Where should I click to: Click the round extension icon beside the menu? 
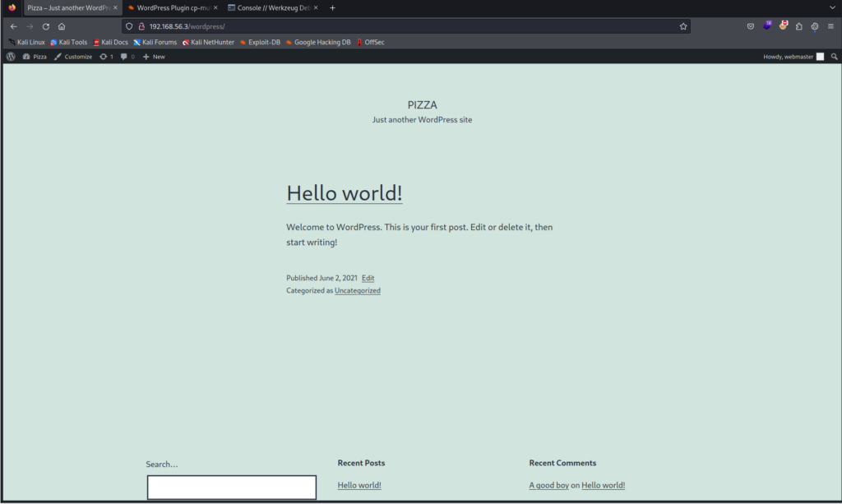(x=815, y=26)
